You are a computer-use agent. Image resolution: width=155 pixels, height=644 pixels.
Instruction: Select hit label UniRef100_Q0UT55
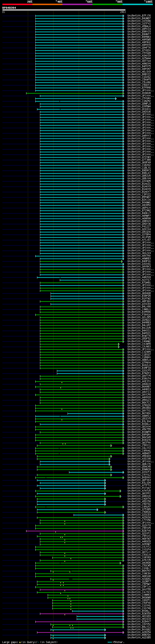(x=139, y=589)
